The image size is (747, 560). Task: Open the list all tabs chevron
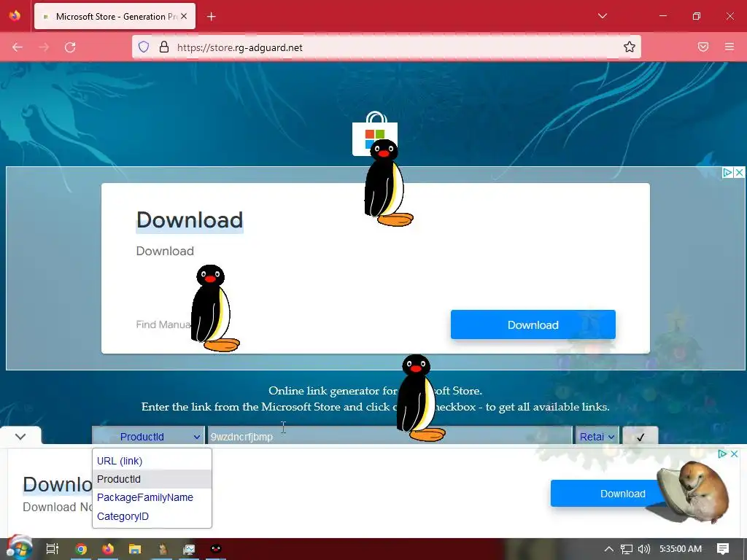pos(602,16)
